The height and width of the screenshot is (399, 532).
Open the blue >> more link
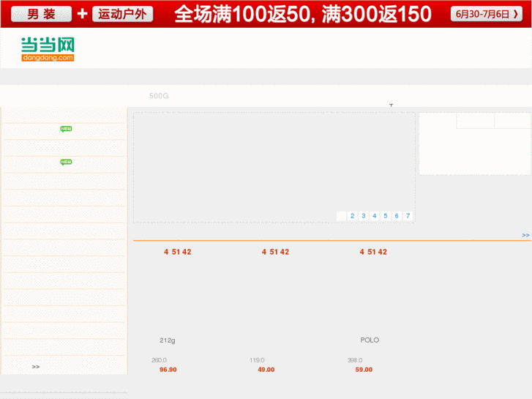point(525,235)
